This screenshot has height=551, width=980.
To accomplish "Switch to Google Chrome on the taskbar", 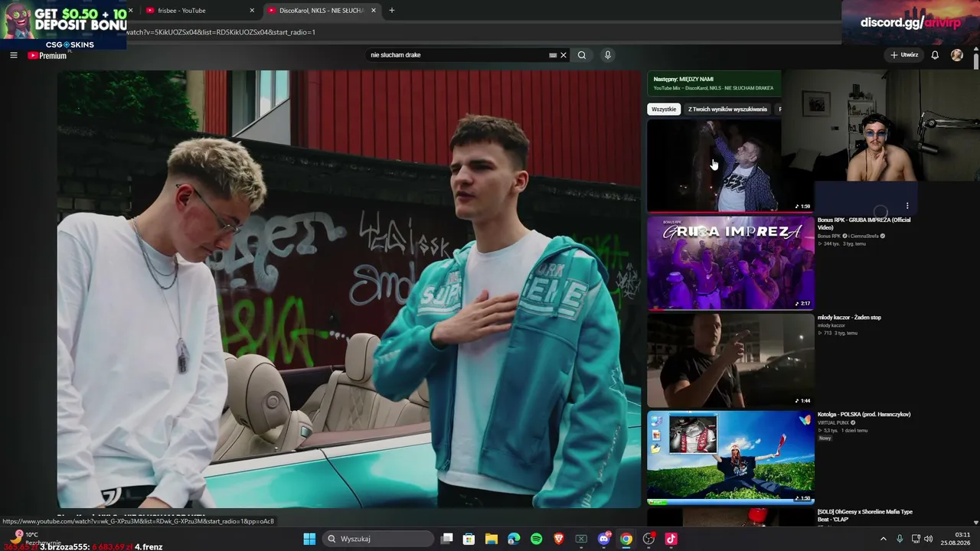I will (x=626, y=539).
